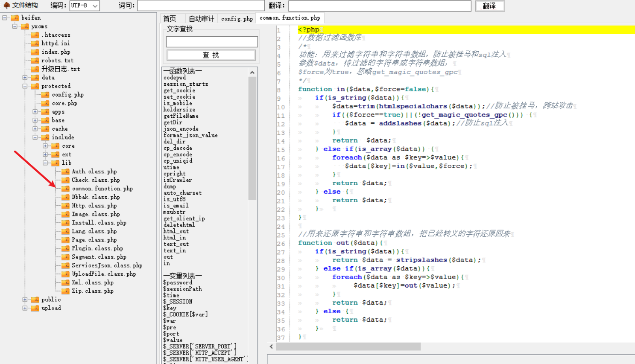Click the yxcms folder icon
Screen dimensions: 635x364
click(x=25, y=26)
